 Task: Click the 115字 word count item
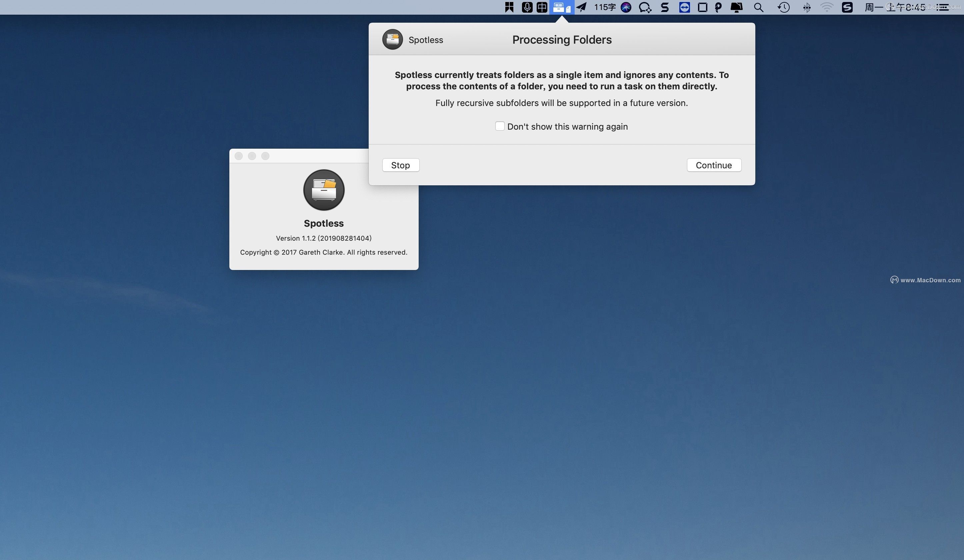605,7
